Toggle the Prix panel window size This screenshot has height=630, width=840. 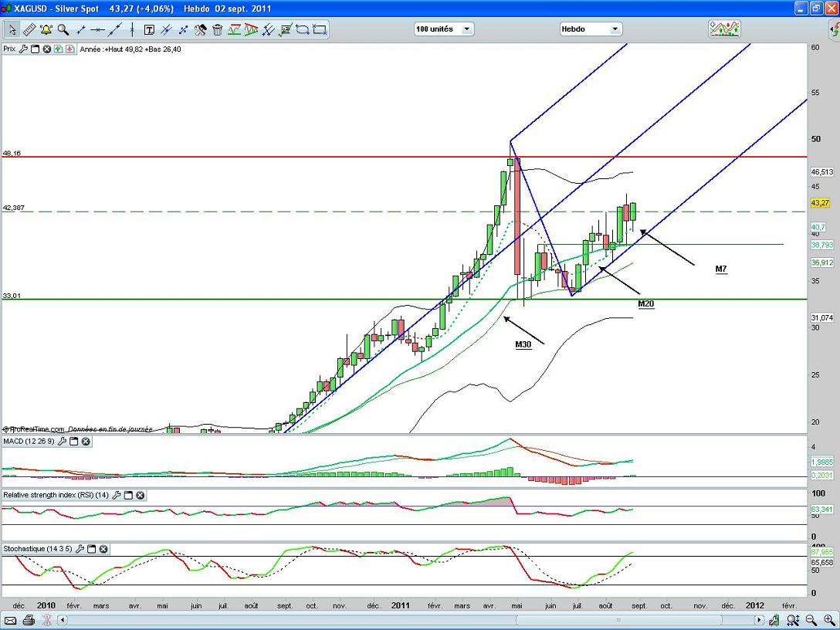click(x=35, y=49)
